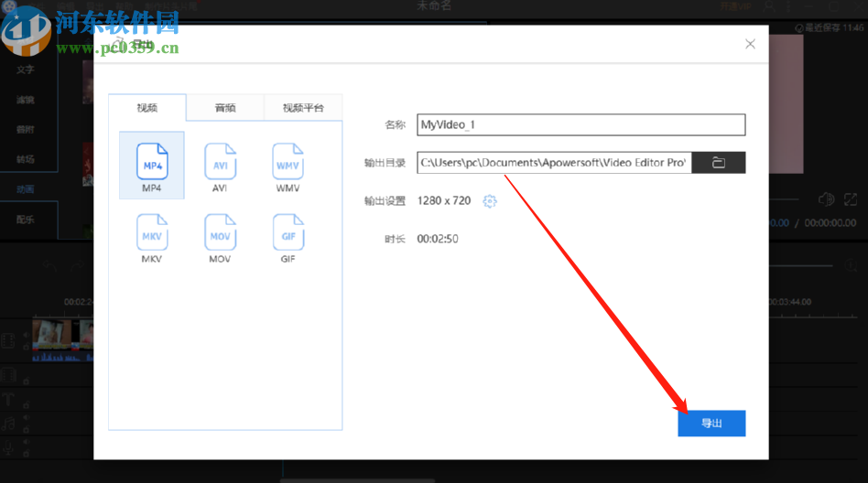
Task: Select the video track icon in timeline
Action: 7,341
